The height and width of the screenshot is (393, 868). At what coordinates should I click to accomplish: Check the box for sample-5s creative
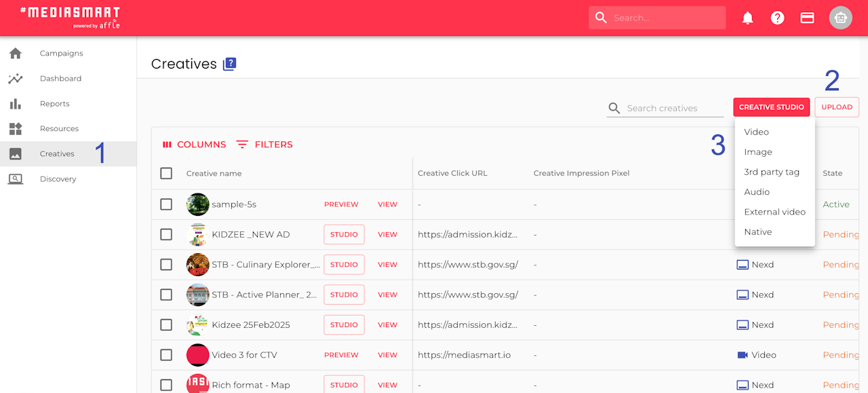pyautogui.click(x=166, y=204)
